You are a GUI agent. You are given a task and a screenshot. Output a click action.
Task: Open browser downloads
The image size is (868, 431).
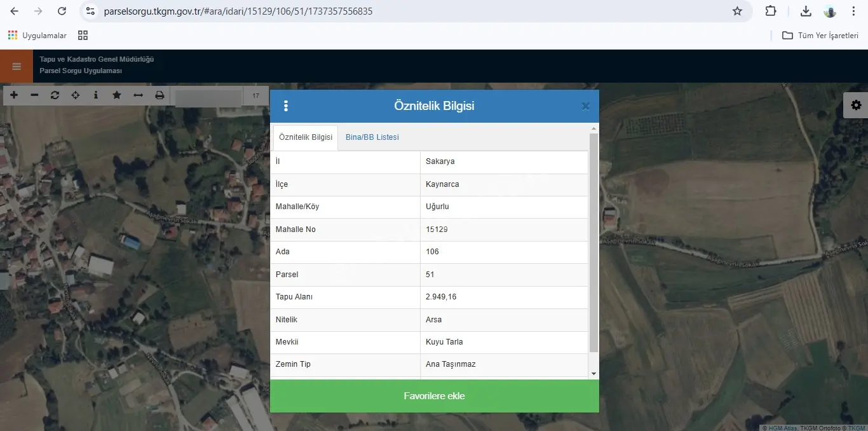click(x=806, y=11)
